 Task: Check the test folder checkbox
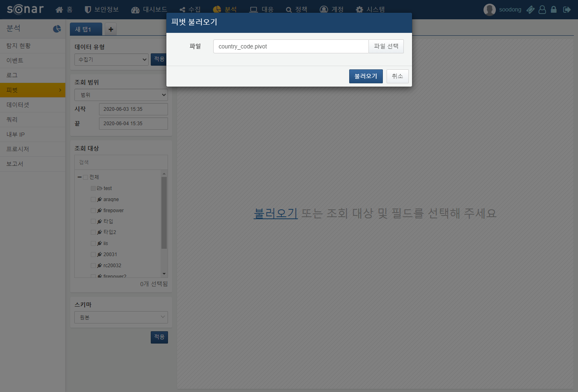click(x=93, y=188)
